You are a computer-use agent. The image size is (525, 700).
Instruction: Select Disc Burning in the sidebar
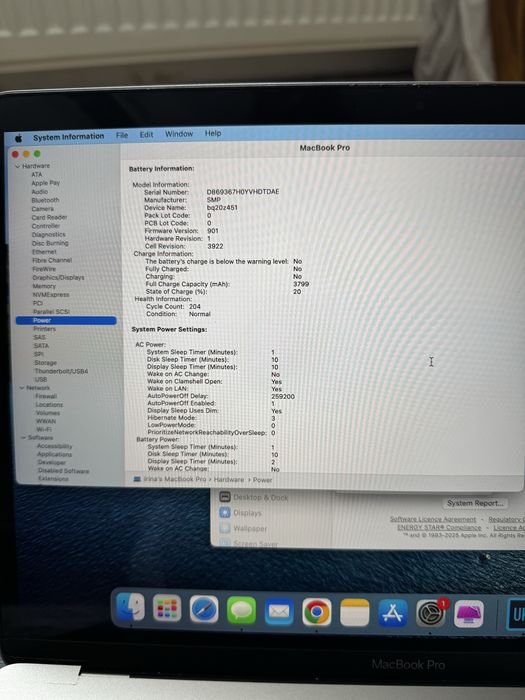click(x=50, y=243)
